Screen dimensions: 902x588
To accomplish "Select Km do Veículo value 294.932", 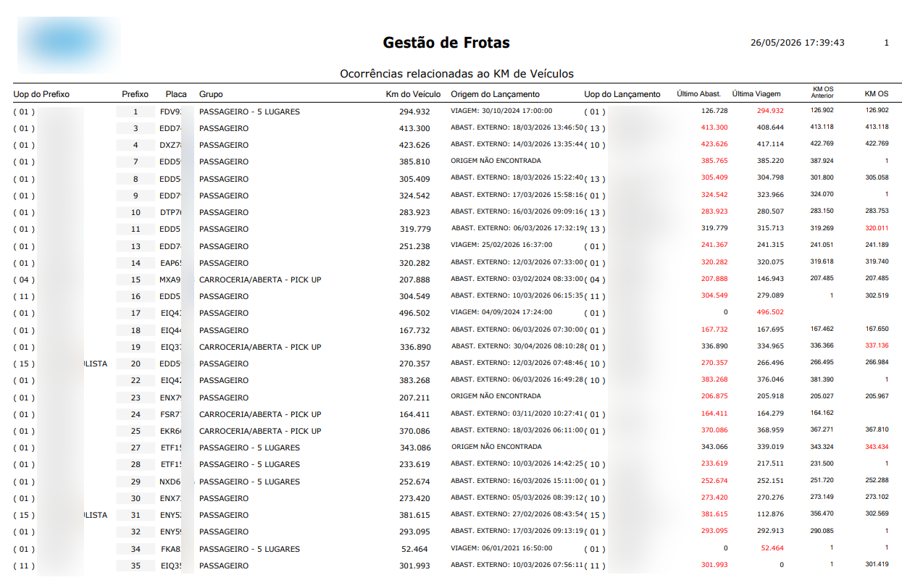I will (x=414, y=112).
